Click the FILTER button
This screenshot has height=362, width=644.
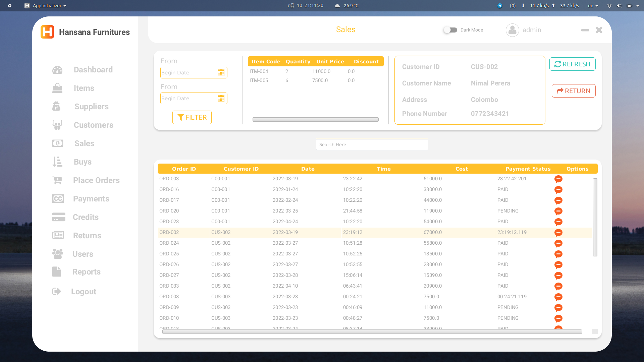[x=192, y=117]
